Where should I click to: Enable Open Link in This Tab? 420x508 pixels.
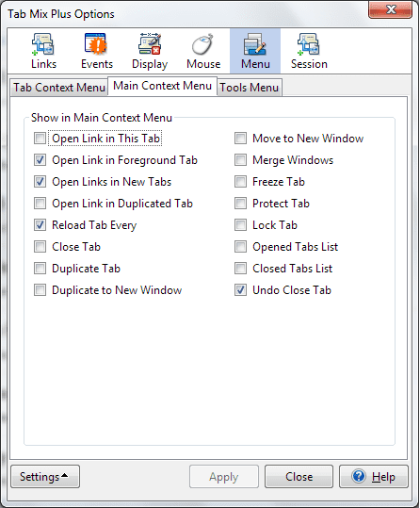click(x=40, y=139)
